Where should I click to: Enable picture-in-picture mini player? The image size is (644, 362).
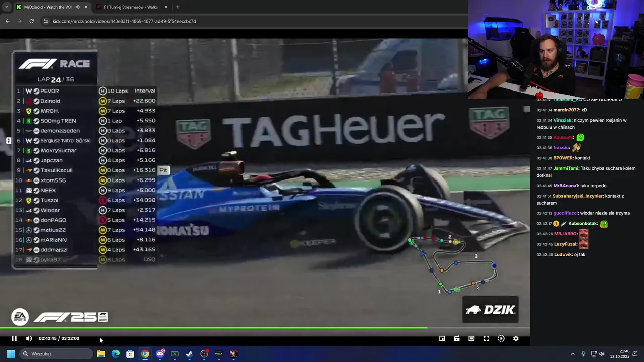point(442,338)
